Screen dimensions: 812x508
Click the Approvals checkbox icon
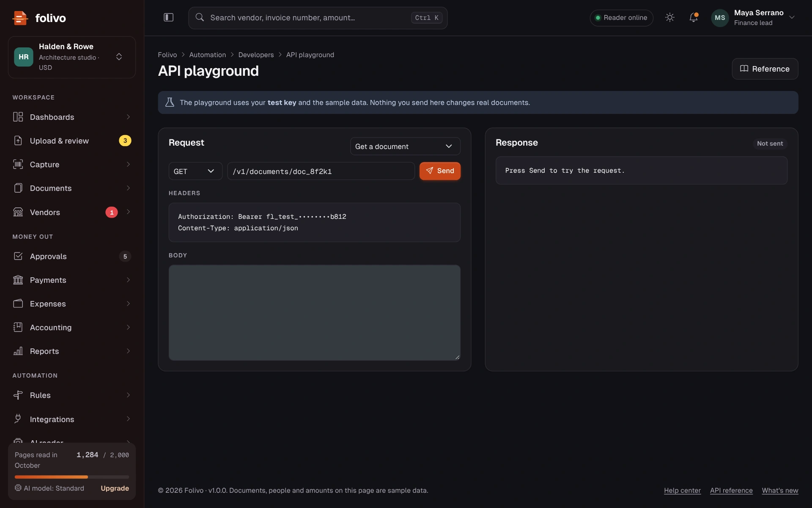pos(18,256)
